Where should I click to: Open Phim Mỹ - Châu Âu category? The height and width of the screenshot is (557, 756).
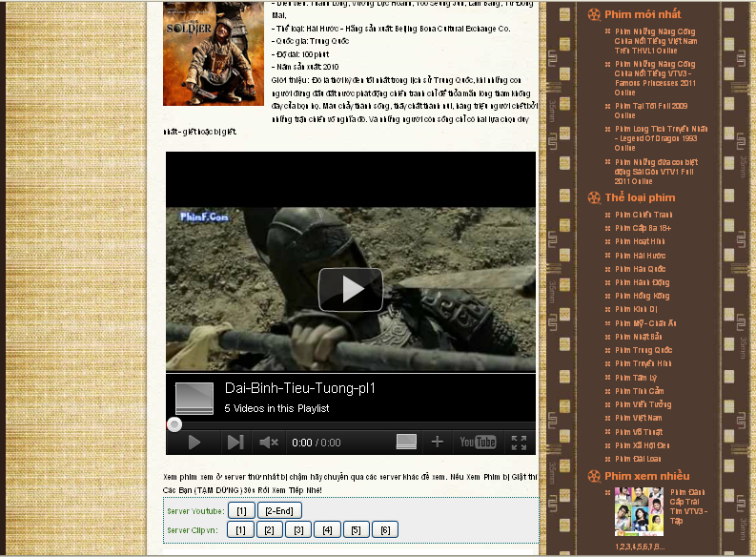click(x=645, y=323)
